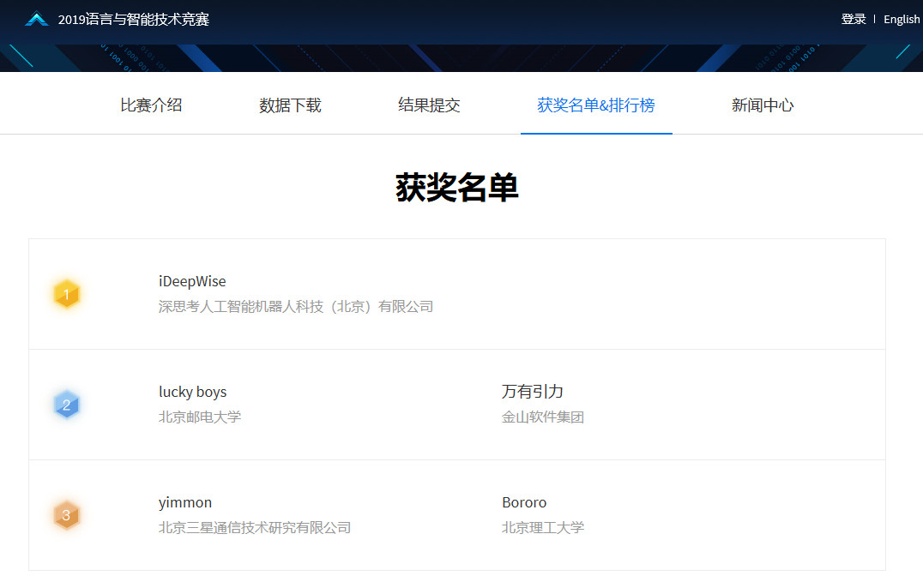Image resolution: width=923 pixels, height=588 pixels.
Task: Click 北京邮电大学 affiliation
Action: click(x=200, y=417)
